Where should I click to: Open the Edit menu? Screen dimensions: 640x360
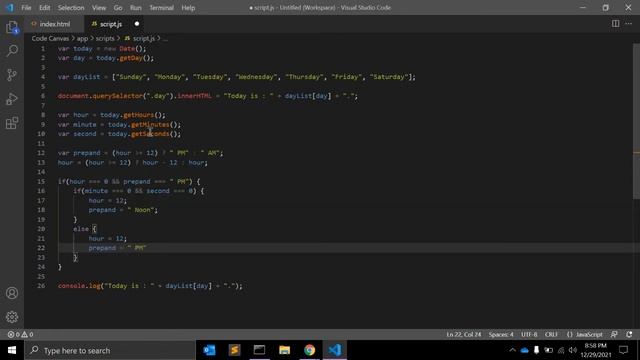tap(44, 7)
